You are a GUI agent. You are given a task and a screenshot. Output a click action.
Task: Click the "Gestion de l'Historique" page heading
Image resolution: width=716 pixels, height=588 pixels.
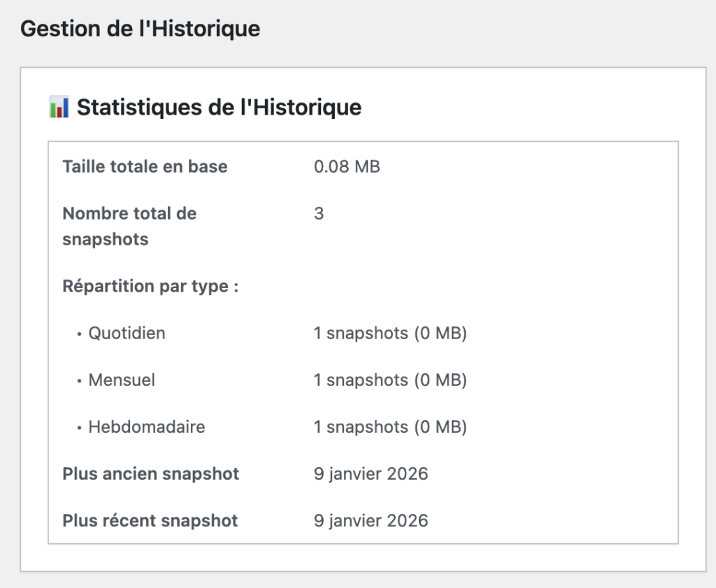click(x=140, y=29)
